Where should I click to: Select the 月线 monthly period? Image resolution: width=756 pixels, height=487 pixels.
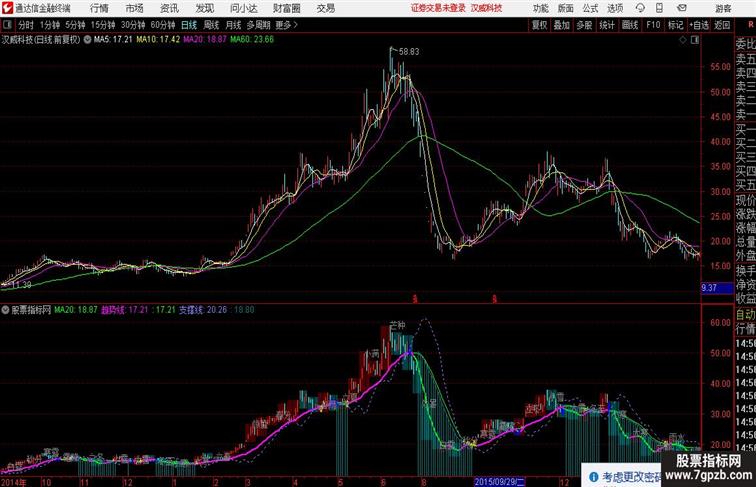point(233,25)
